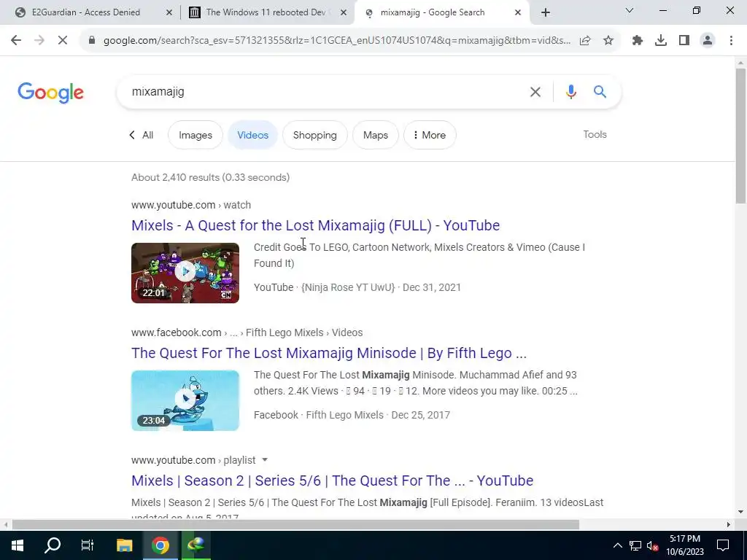Close the E2Guardian - Access Denied tab
The width and height of the screenshot is (747, 560).
[x=169, y=12]
